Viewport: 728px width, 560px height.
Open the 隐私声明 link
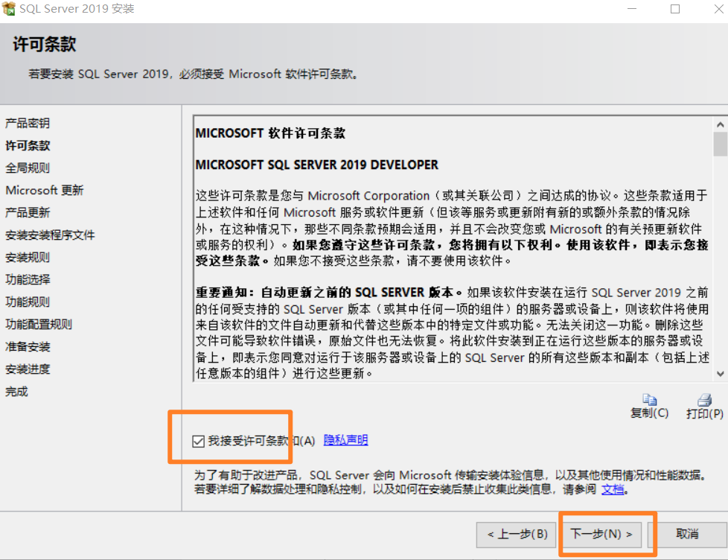pos(345,440)
